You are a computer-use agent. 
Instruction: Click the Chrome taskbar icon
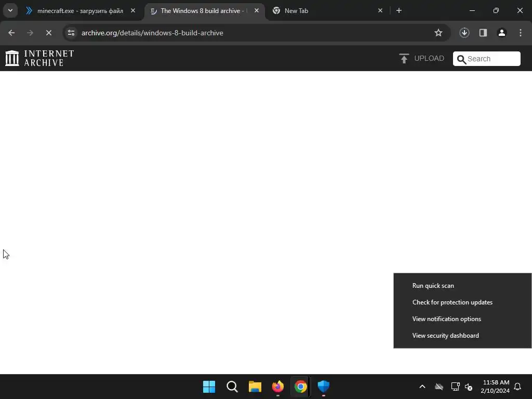[301, 387]
